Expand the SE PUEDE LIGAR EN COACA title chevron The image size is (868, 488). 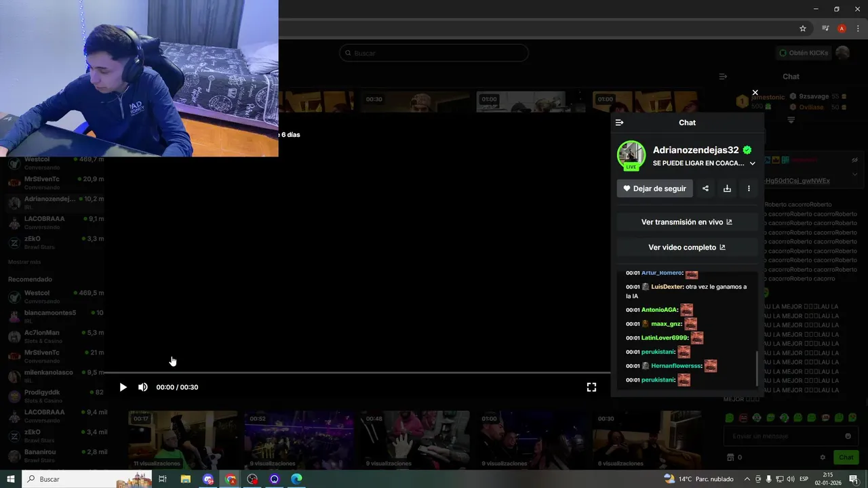[x=752, y=163]
